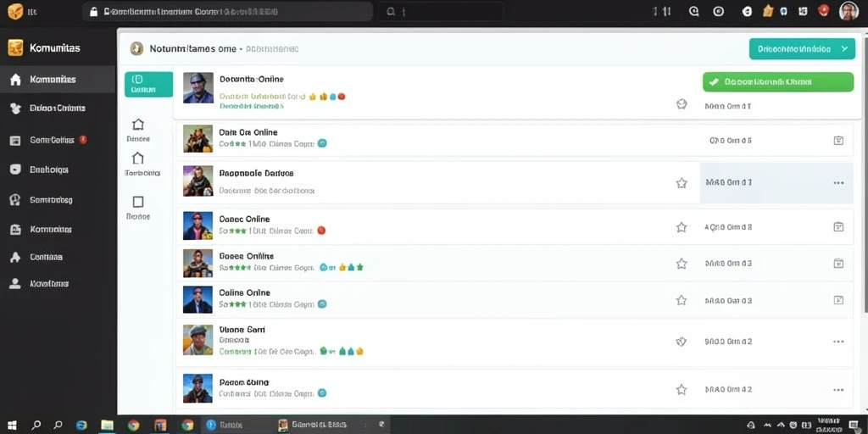
Task: Open the "Utcone Sam" title
Action: pos(242,330)
